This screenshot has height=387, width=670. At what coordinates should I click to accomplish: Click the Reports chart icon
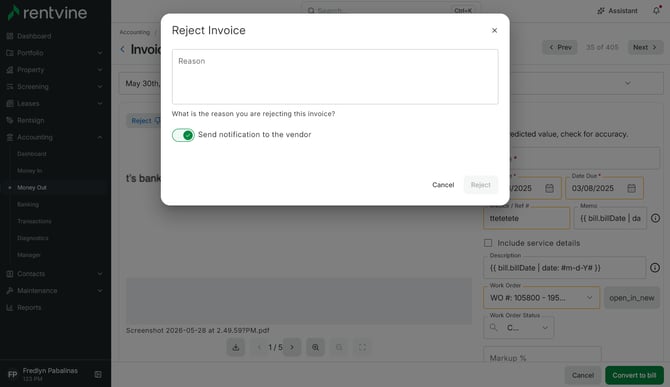10,308
